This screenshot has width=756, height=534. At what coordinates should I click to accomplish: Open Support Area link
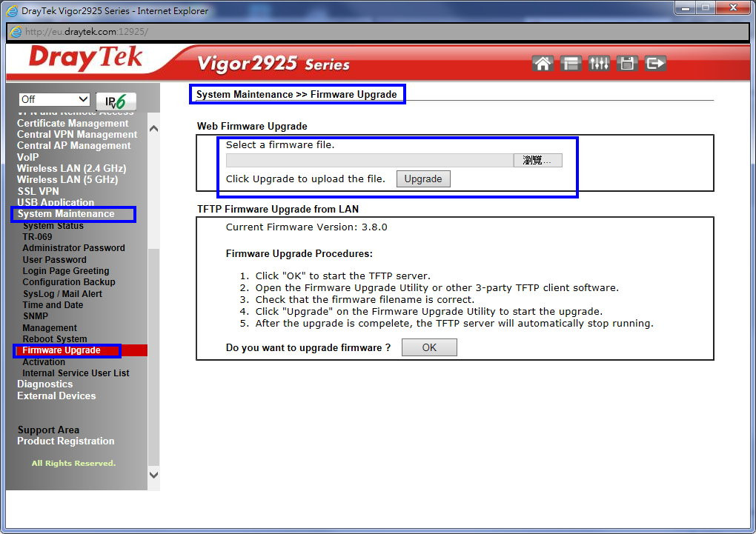(48, 430)
